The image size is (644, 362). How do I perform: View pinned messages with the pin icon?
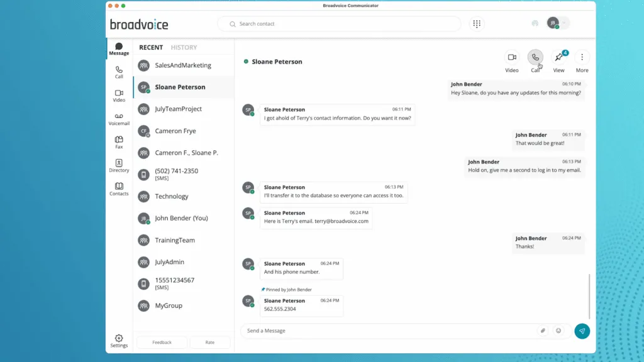coord(558,57)
